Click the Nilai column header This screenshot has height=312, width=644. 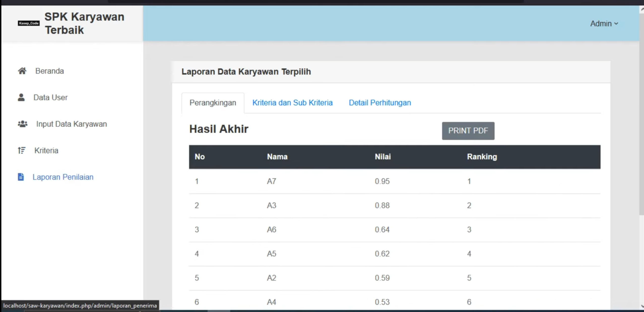pos(383,157)
